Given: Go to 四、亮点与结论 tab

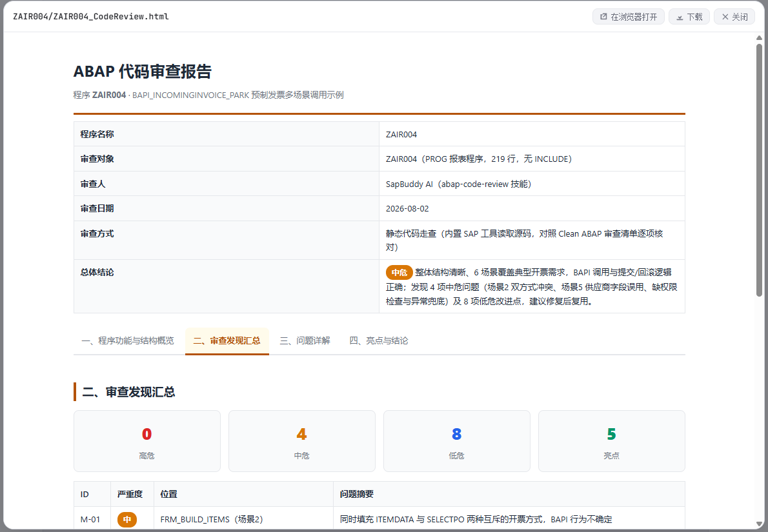Looking at the screenshot, I should 379,340.
